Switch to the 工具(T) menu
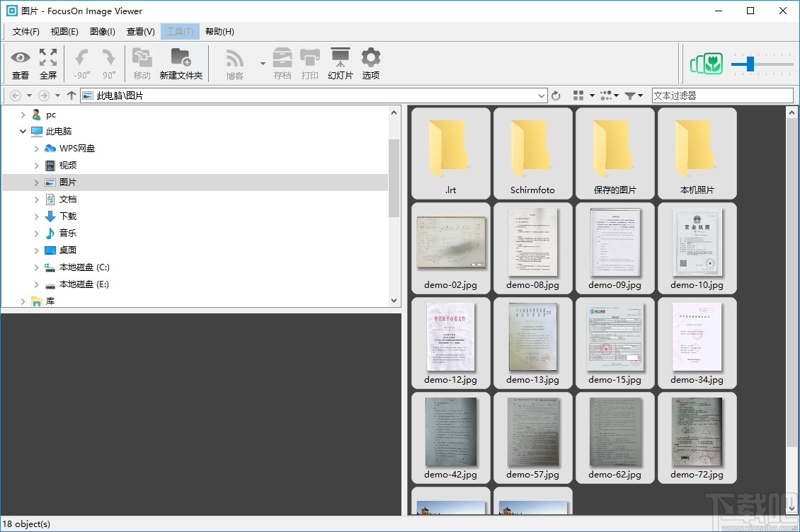Image resolution: width=800 pixels, height=532 pixels. (180, 31)
